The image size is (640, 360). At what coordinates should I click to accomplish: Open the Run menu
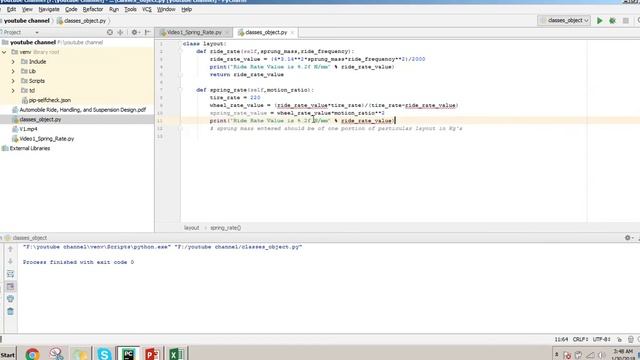(114, 9)
